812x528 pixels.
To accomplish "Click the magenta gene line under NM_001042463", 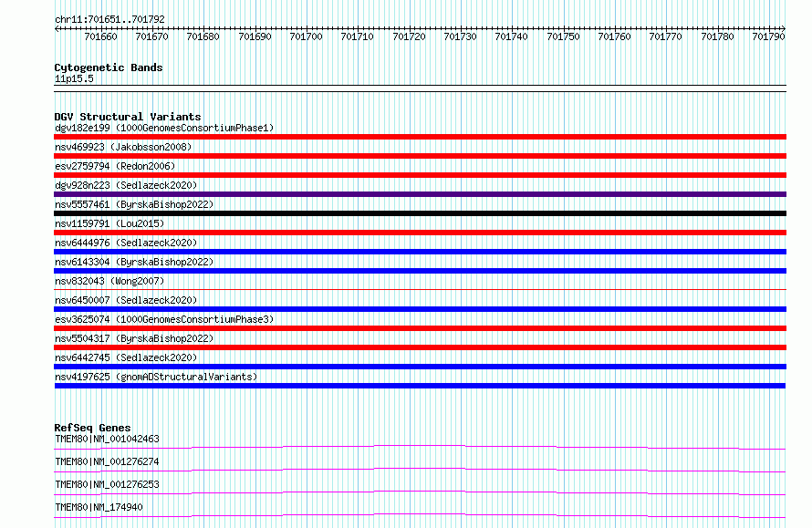I will click(420, 447).
